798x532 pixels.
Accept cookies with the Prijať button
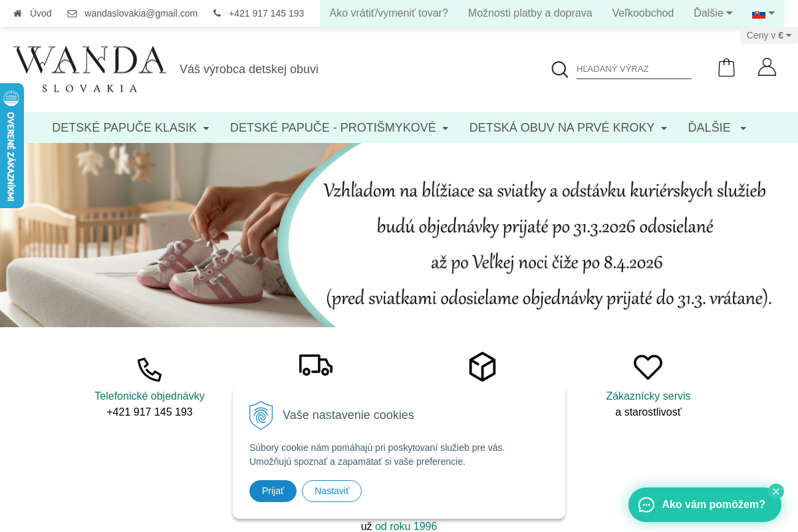(273, 491)
